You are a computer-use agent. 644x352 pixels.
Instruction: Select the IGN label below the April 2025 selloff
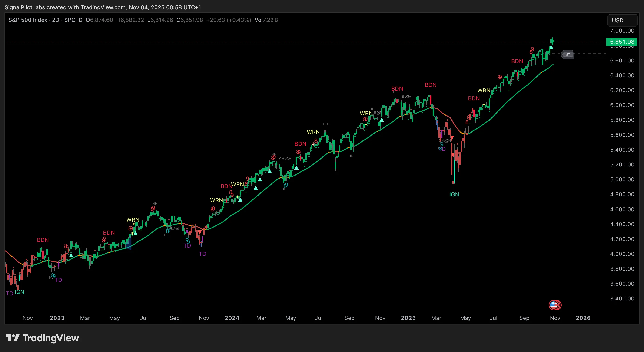click(454, 194)
